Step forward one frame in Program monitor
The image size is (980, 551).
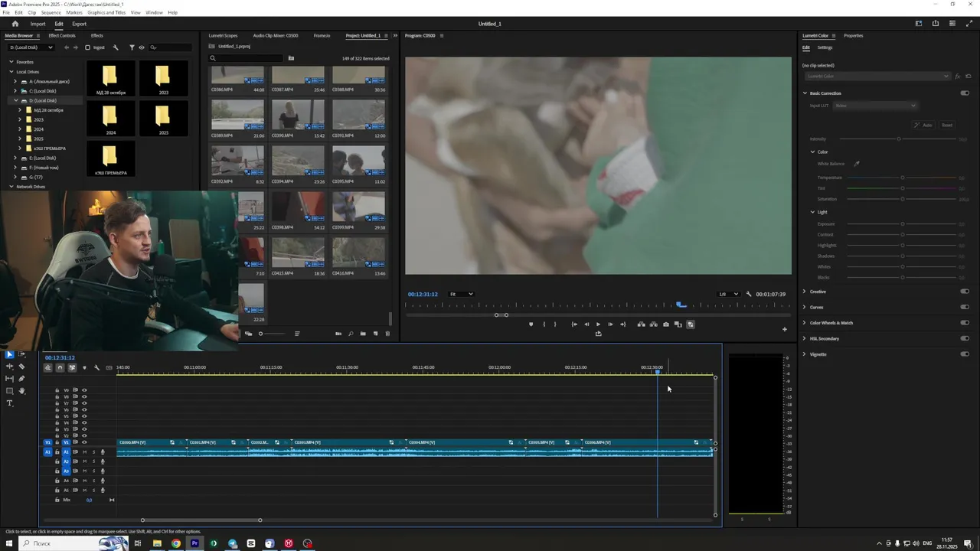click(610, 324)
